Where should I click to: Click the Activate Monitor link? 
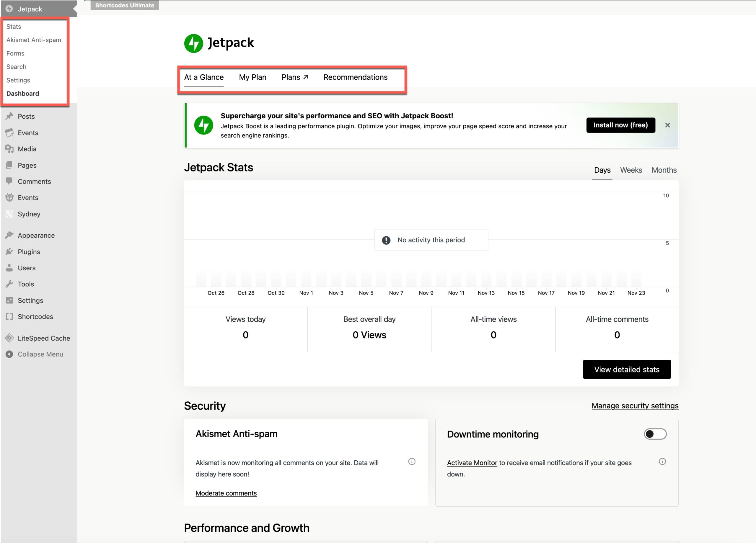coord(472,463)
